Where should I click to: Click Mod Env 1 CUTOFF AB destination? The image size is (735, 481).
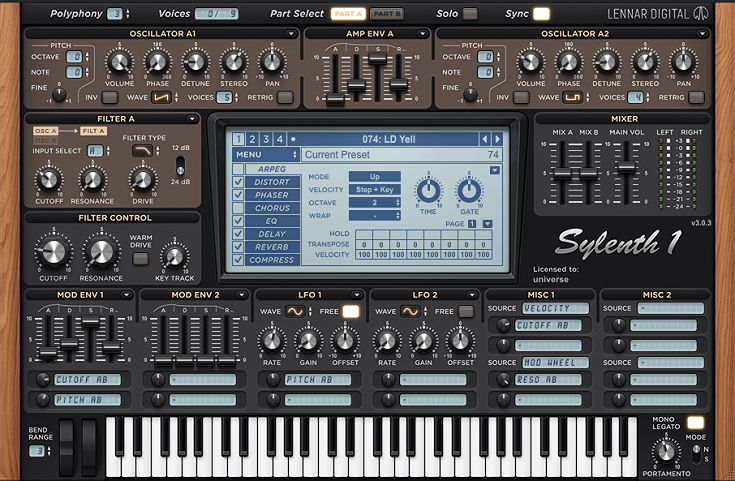pos(88,380)
